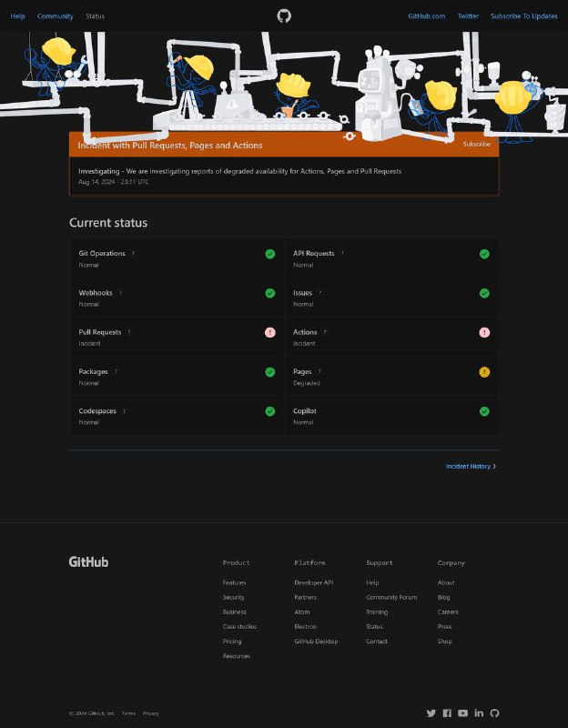Click the GitHub Octocat logo in header
568x728 pixels.
tap(284, 16)
